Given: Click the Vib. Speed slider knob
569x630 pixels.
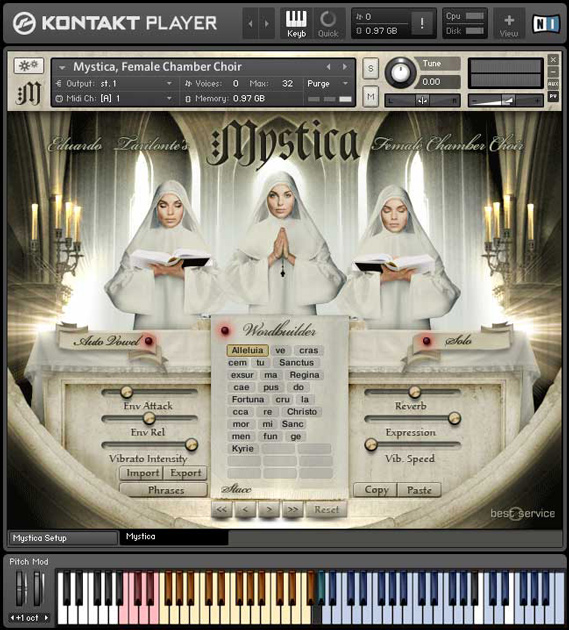Looking at the screenshot, I should coord(371,445).
